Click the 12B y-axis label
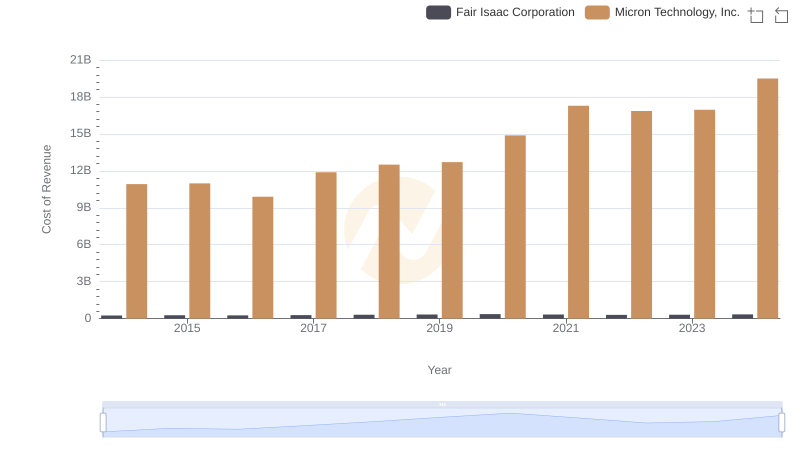 (x=81, y=170)
